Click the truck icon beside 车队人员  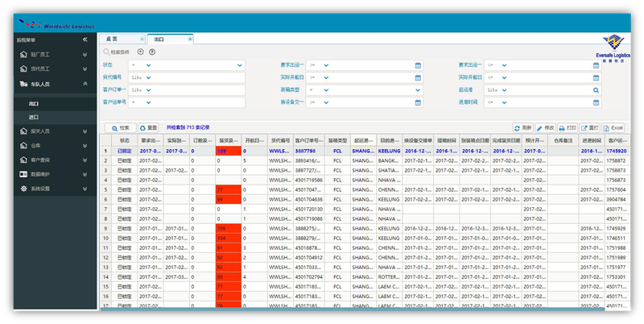pyautogui.click(x=23, y=84)
